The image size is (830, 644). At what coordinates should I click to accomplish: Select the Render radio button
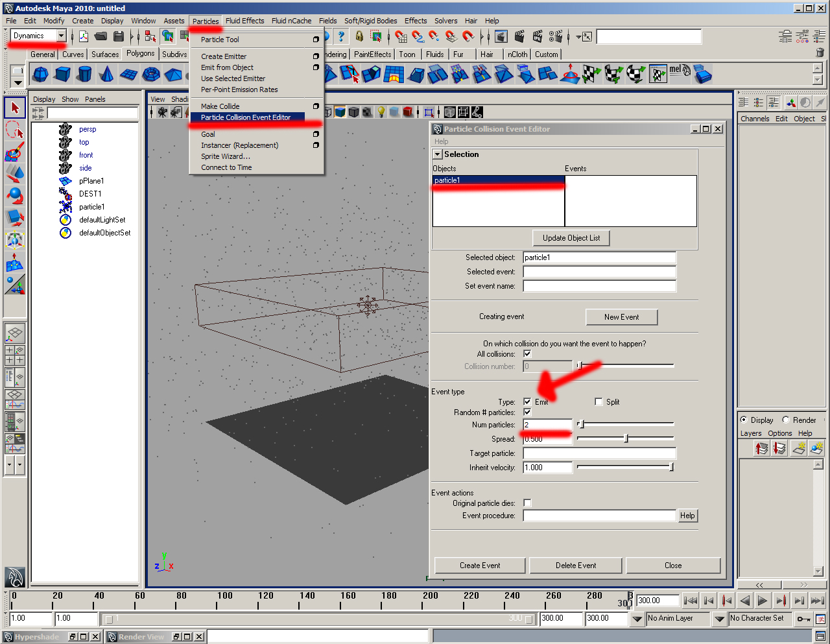(786, 420)
